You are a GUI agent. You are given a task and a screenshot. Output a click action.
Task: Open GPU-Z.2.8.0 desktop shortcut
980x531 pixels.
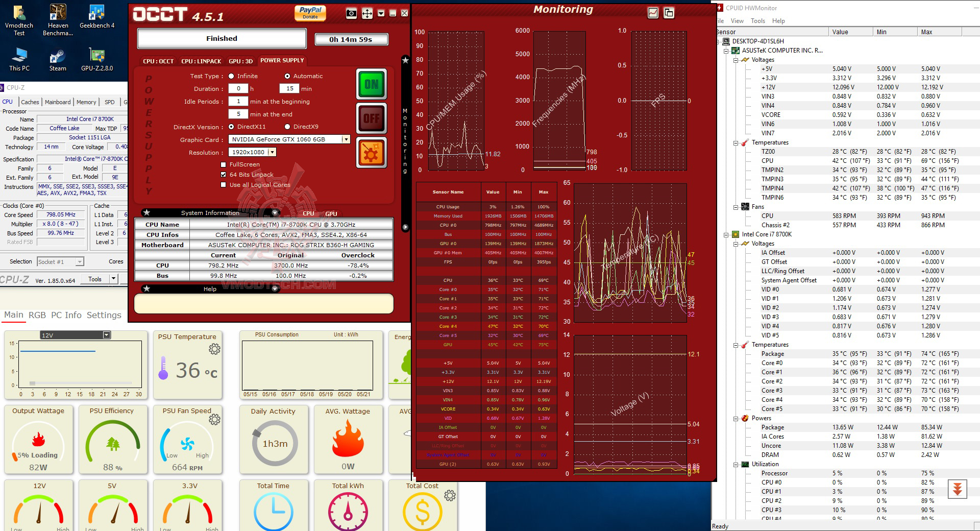point(97,60)
